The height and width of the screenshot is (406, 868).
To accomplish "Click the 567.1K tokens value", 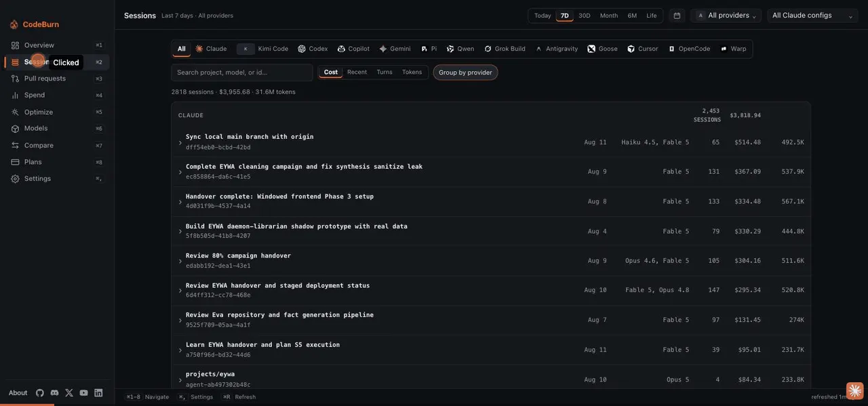I will click(793, 201).
